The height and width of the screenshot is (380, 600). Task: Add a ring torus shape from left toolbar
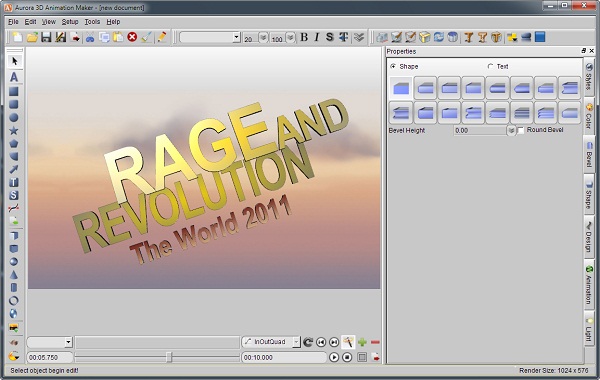(13, 300)
